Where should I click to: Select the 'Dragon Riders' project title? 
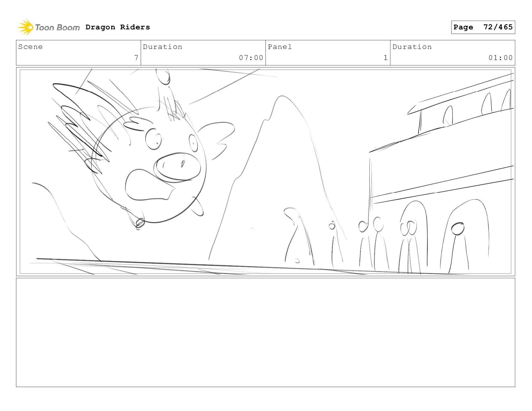tap(118, 27)
